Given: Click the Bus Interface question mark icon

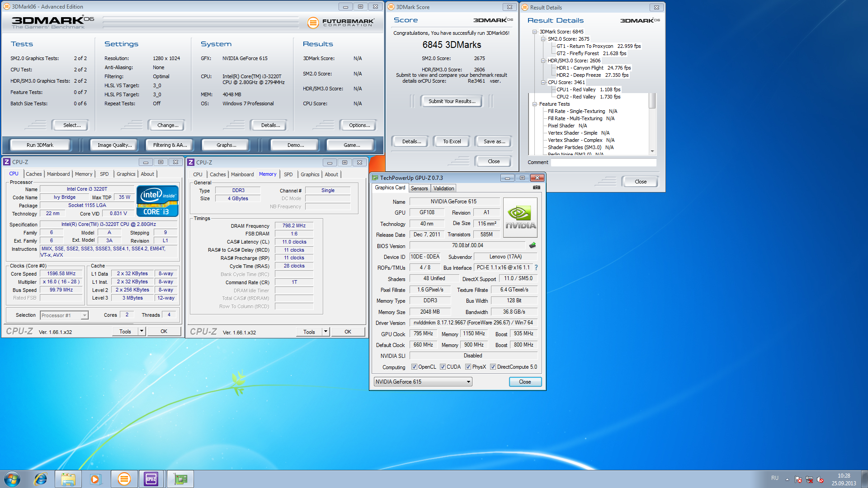Looking at the screenshot, I should coord(536,267).
